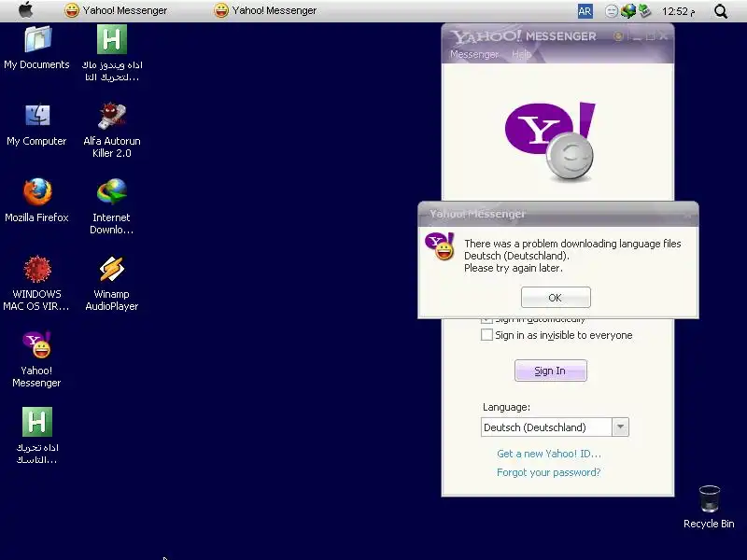Switch to the first Yahoo! Messenger taskbar item

pyautogui.click(x=116, y=10)
